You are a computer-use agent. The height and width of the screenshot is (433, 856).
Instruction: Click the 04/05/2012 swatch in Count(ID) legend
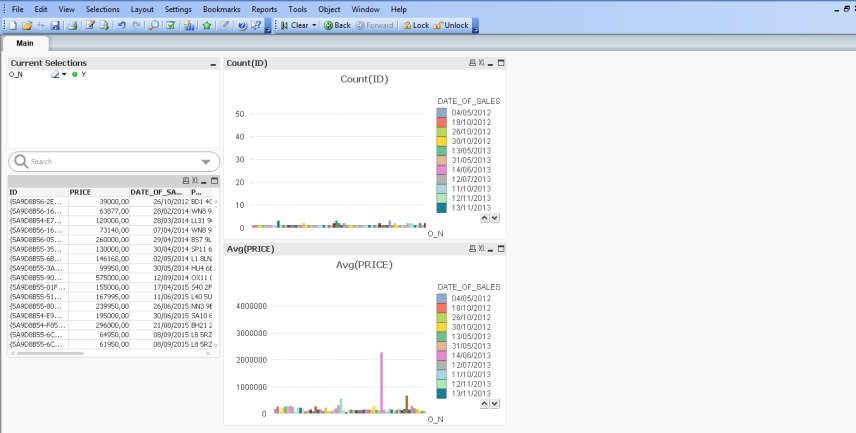(442, 112)
